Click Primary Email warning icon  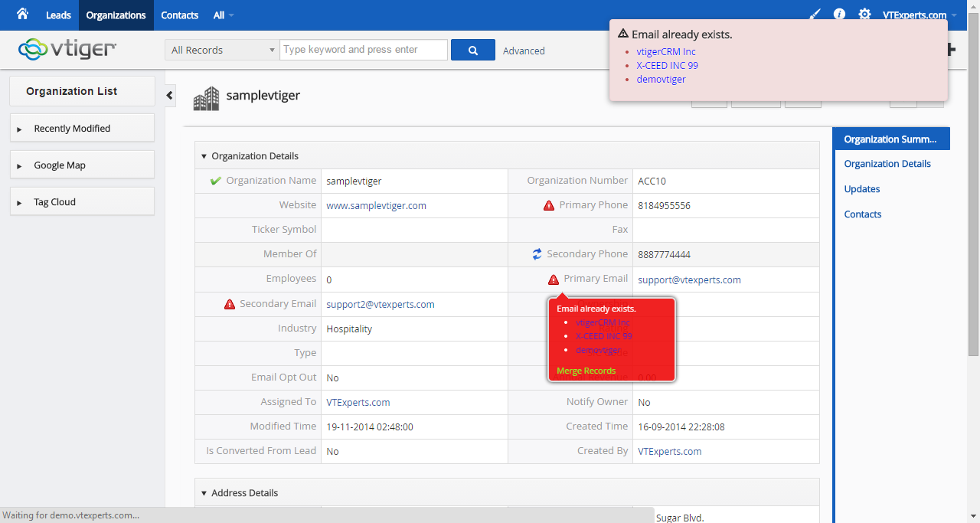point(554,279)
